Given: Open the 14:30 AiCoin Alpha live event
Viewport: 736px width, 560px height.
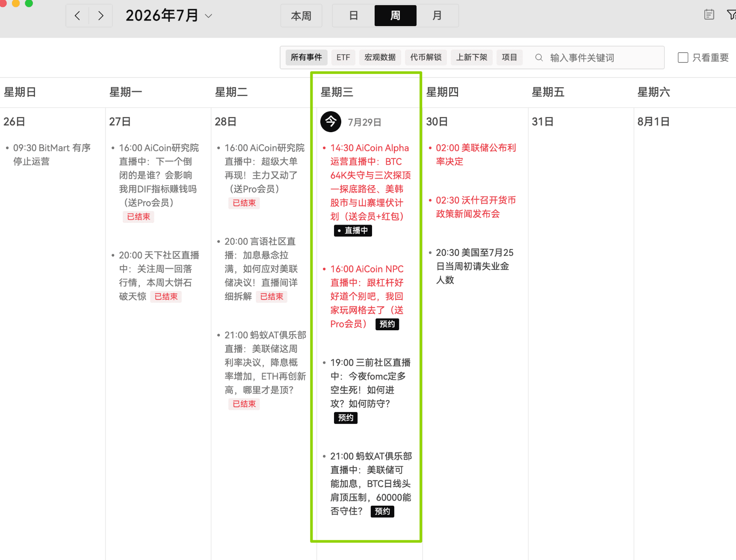Looking at the screenshot, I should pos(370,182).
